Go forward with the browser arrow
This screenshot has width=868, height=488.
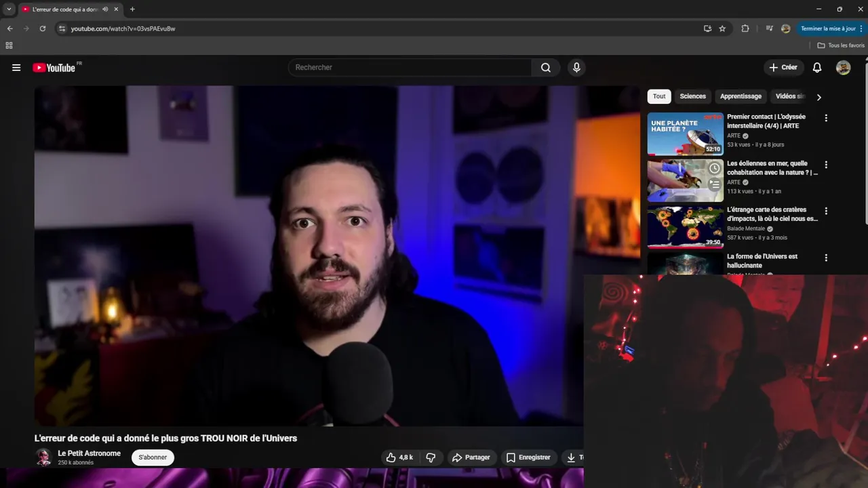26,28
